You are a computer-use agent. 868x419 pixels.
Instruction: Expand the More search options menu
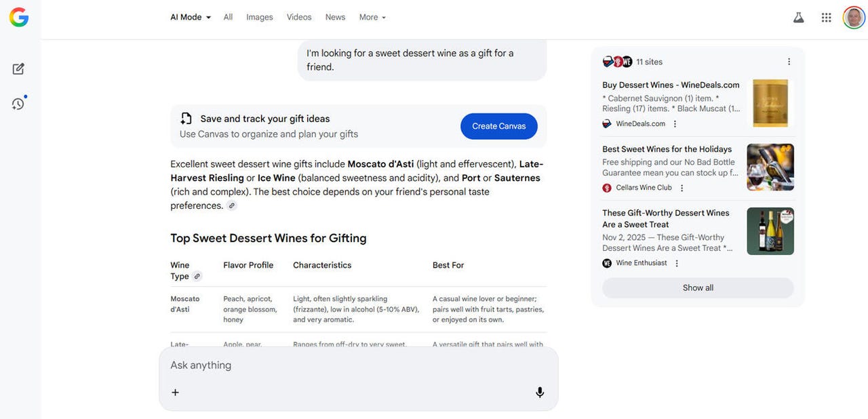[372, 18]
